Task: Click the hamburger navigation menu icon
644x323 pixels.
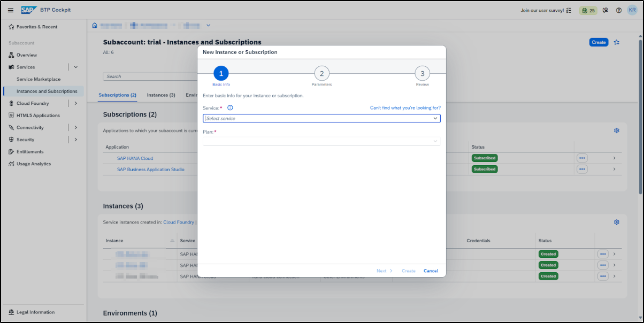Action: 11,10
